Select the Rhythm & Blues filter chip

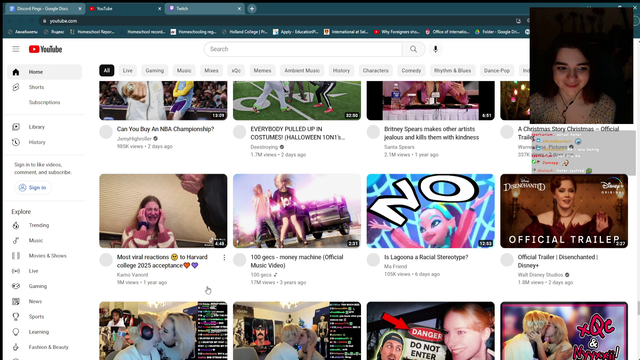coord(453,71)
